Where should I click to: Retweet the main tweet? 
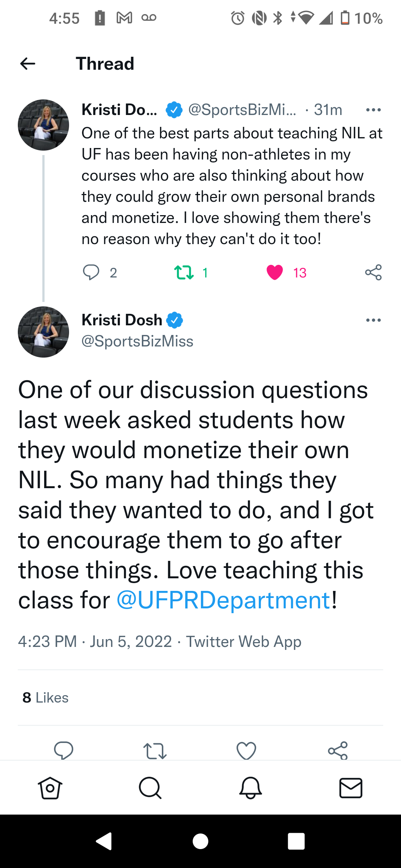[155, 750]
